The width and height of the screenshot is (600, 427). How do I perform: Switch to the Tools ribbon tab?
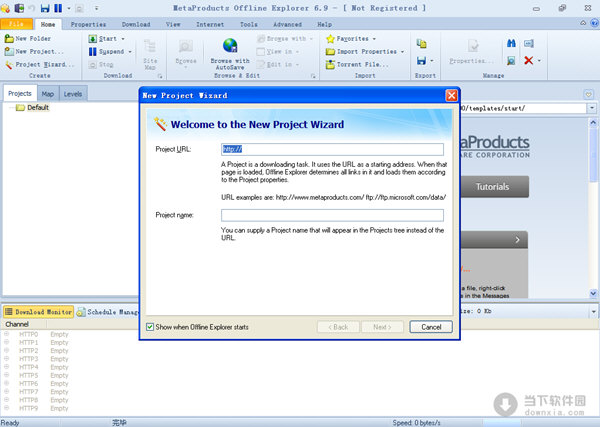[x=249, y=24]
